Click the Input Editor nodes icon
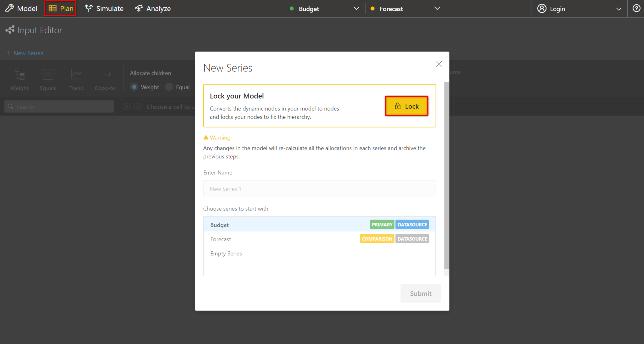The height and width of the screenshot is (344, 644). [10, 30]
